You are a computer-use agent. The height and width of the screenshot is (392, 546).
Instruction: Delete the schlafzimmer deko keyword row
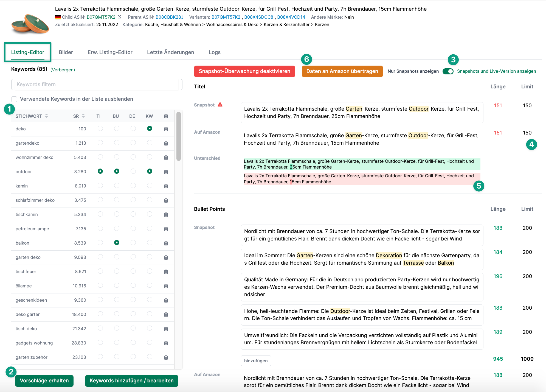(x=166, y=200)
